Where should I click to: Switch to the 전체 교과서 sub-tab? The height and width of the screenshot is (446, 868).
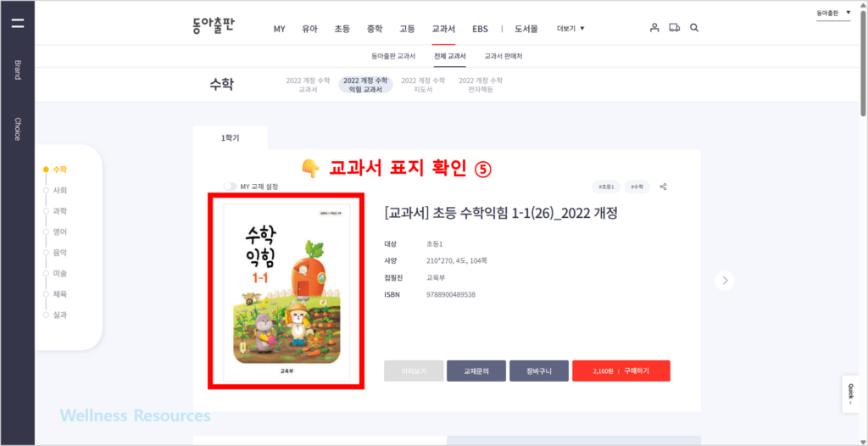pyautogui.click(x=450, y=57)
